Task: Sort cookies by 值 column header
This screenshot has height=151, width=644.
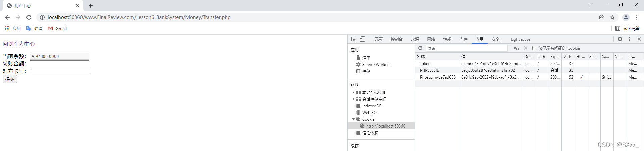Action: 491,57
